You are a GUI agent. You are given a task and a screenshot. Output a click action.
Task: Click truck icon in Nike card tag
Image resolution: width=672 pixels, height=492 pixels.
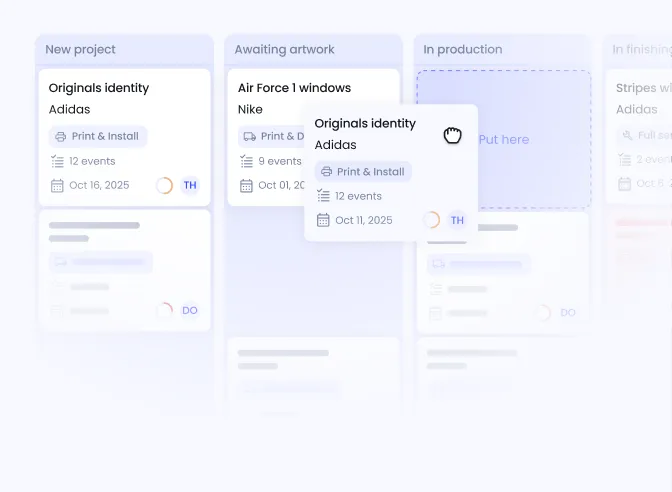tap(250, 136)
